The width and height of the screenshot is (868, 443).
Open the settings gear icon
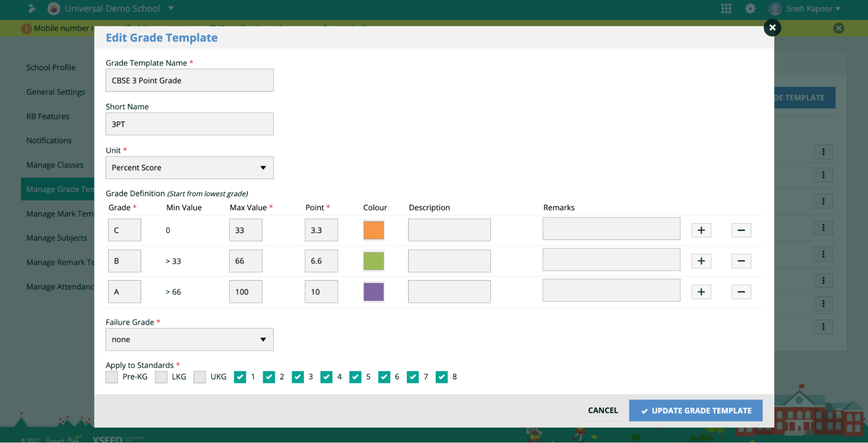click(750, 9)
